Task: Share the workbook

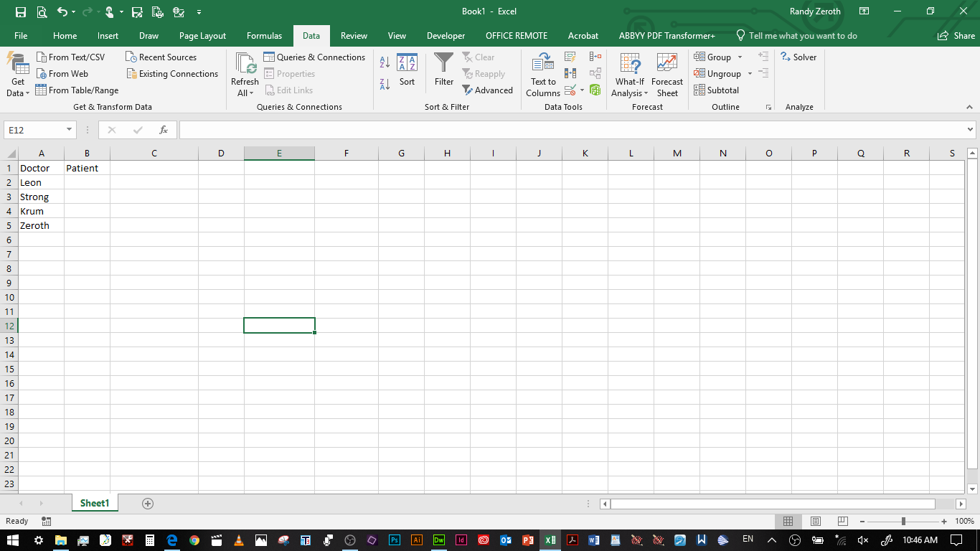Action: (956, 36)
